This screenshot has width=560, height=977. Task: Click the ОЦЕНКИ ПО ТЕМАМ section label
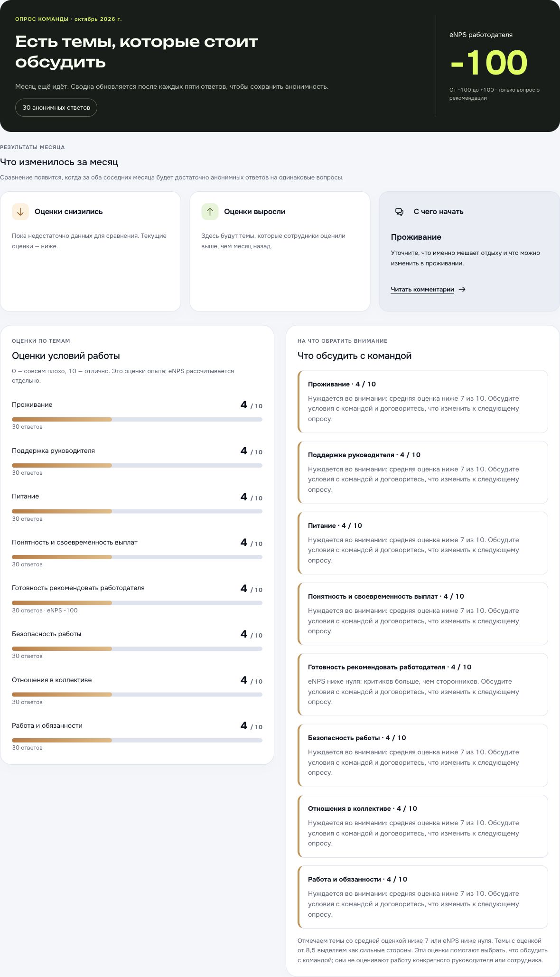pos(41,341)
